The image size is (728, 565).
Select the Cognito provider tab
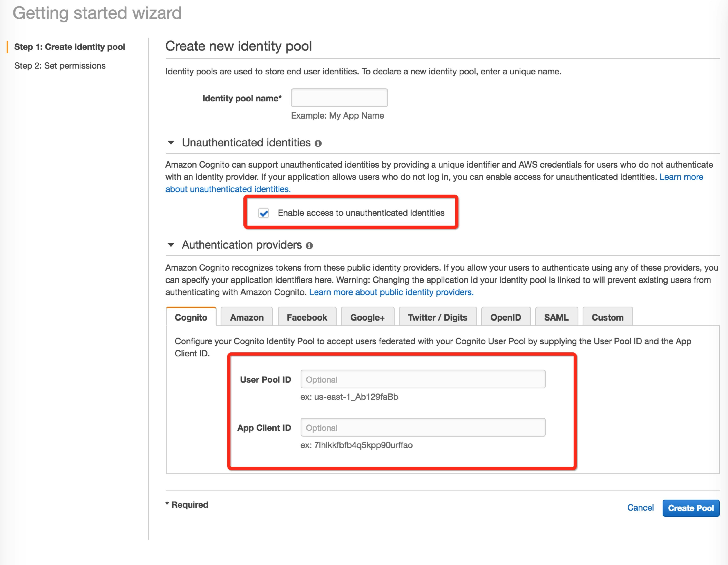(191, 317)
